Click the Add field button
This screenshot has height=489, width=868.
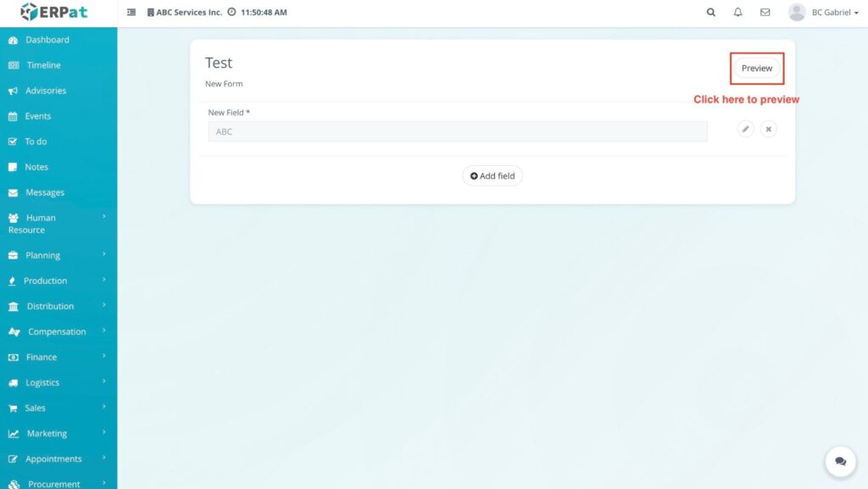click(x=492, y=176)
